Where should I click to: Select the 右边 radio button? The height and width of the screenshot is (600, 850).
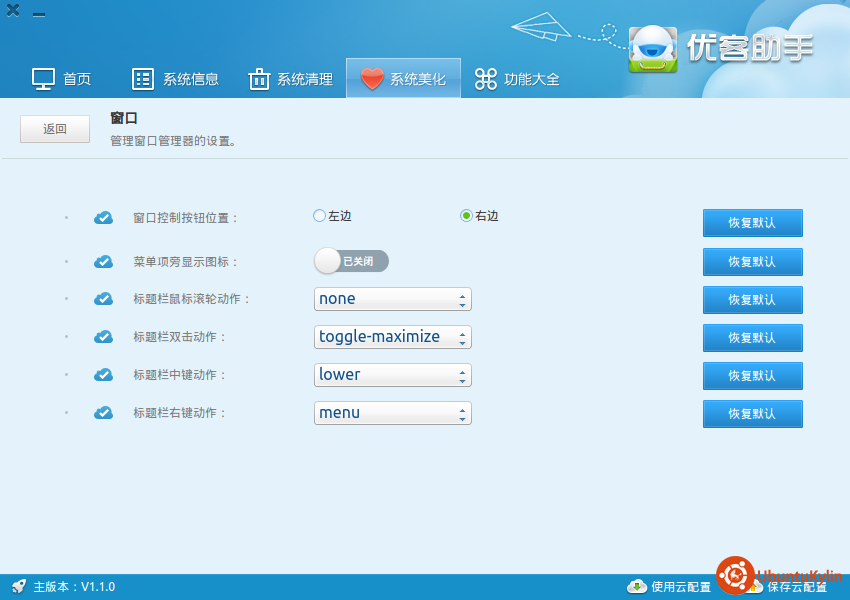click(x=466, y=215)
